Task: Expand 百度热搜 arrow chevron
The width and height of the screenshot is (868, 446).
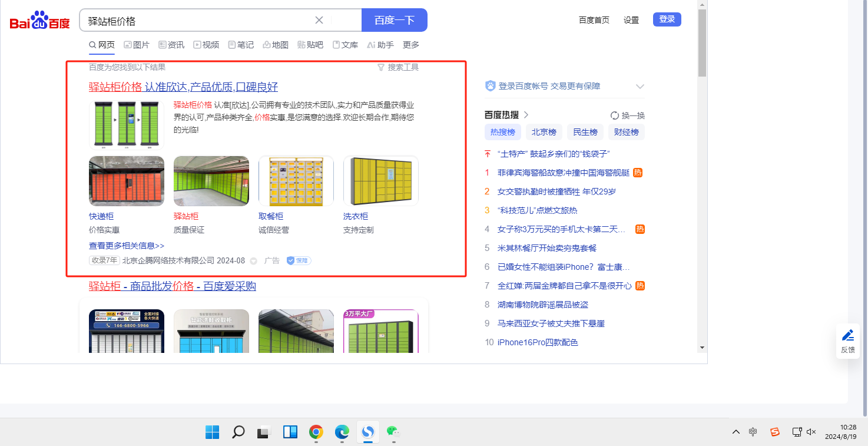Action: 526,115
